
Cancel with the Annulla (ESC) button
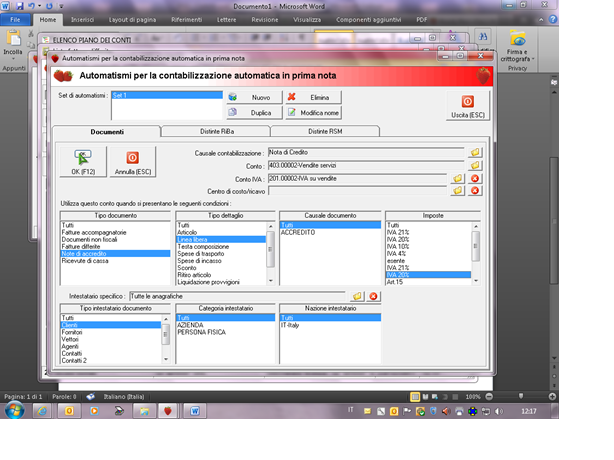(133, 162)
